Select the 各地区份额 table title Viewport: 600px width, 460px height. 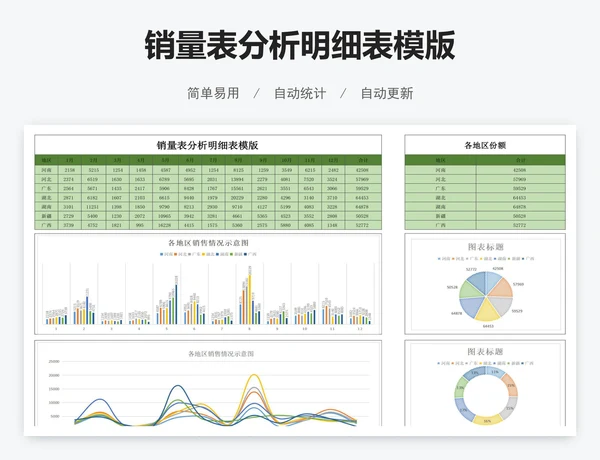485,145
